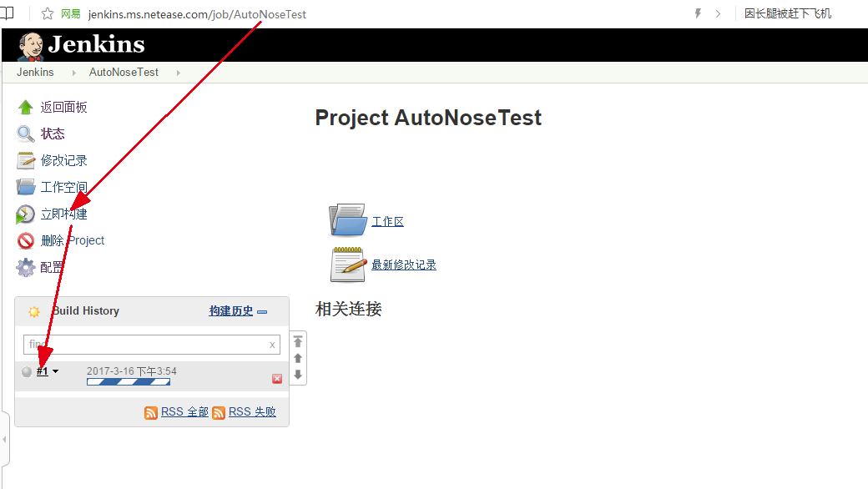The height and width of the screenshot is (489, 868).
Task: Click the notepad icon beside 修改记录
Action: tap(26, 160)
